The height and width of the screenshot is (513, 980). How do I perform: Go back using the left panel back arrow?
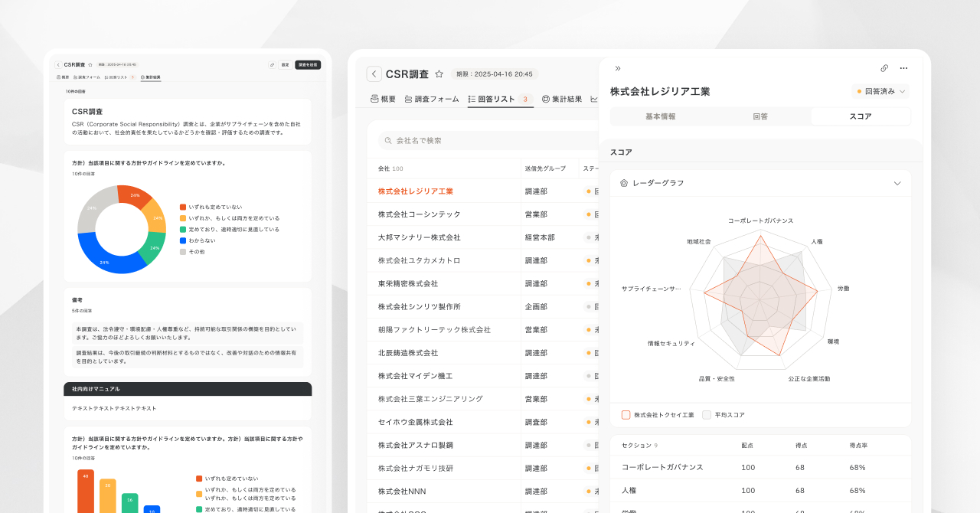point(58,65)
